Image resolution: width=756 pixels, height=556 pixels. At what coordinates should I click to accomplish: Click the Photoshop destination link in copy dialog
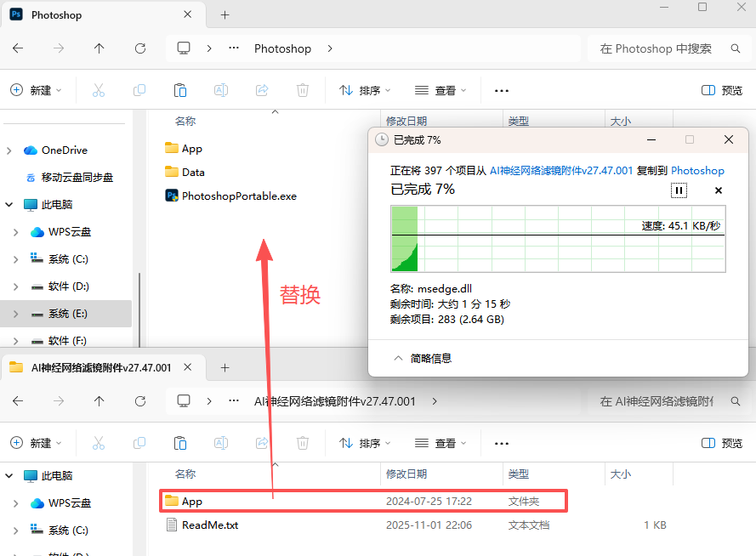coord(697,170)
